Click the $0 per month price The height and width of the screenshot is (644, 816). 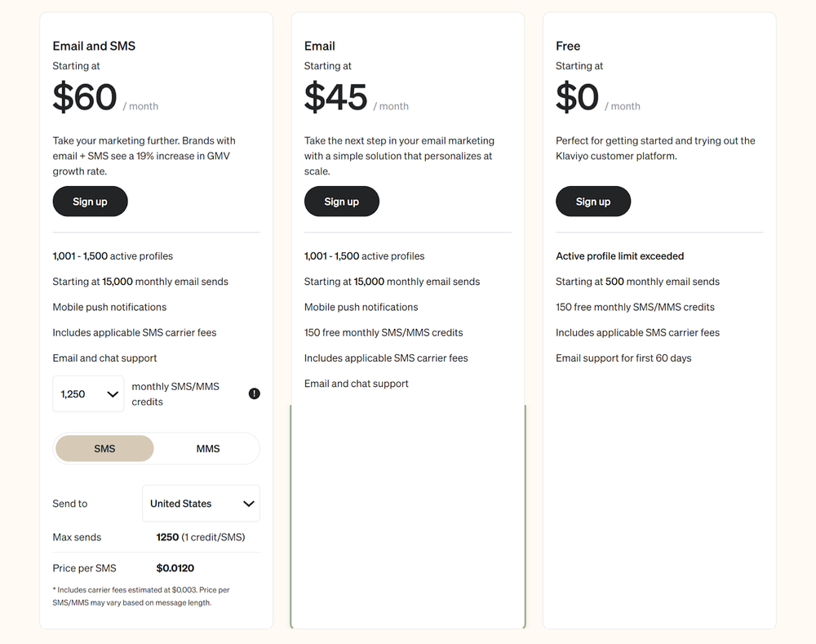[577, 98]
